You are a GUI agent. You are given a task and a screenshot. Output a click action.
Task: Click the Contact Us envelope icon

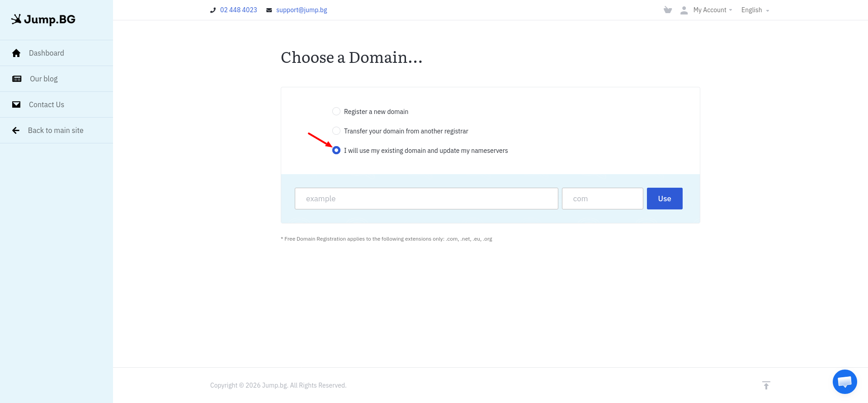click(16, 104)
